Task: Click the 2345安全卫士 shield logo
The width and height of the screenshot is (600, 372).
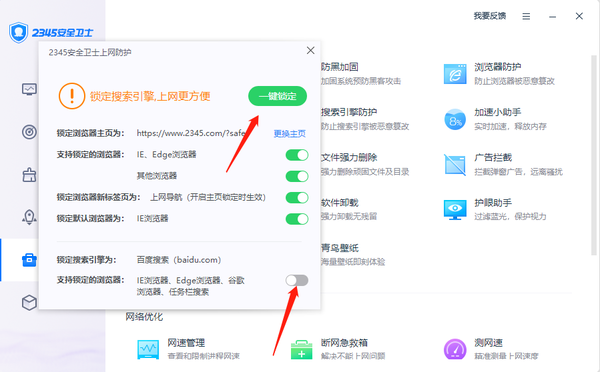Action: coord(18,33)
